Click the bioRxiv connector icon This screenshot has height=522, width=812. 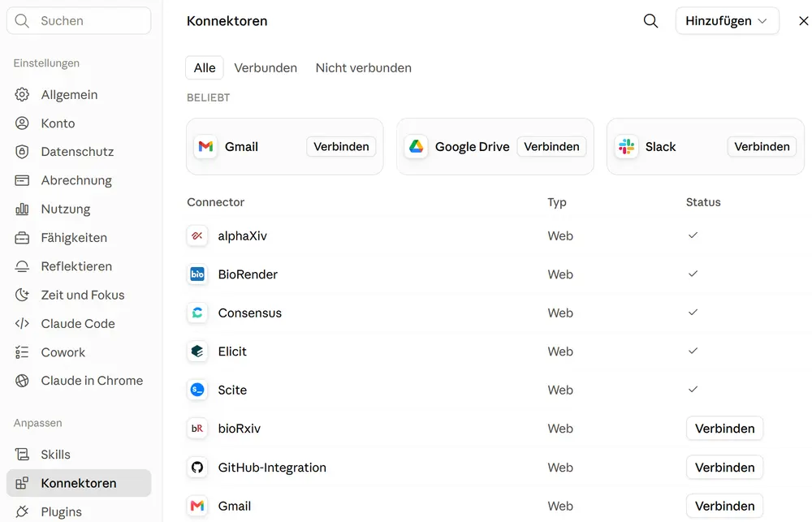[197, 429]
